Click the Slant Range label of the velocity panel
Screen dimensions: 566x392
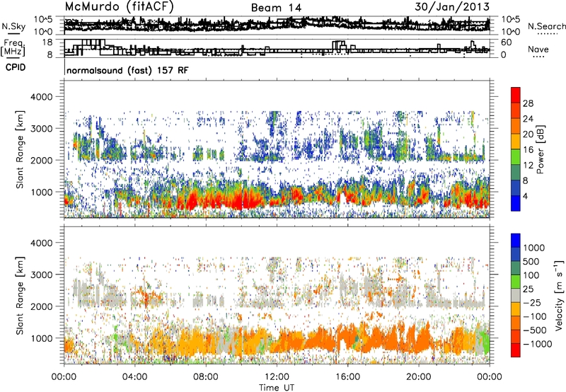coord(20,296)
